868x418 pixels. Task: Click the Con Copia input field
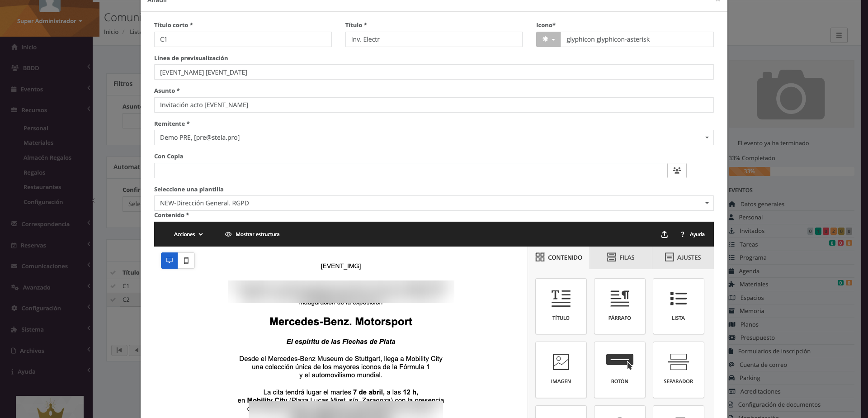pyautogui.click(x=410, y=171)
